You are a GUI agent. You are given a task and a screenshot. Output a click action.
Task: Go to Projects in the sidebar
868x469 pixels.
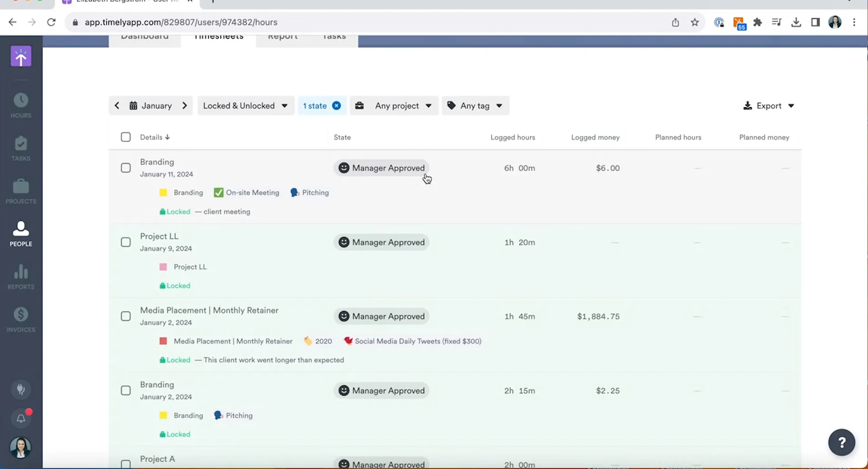pos(21,191)
